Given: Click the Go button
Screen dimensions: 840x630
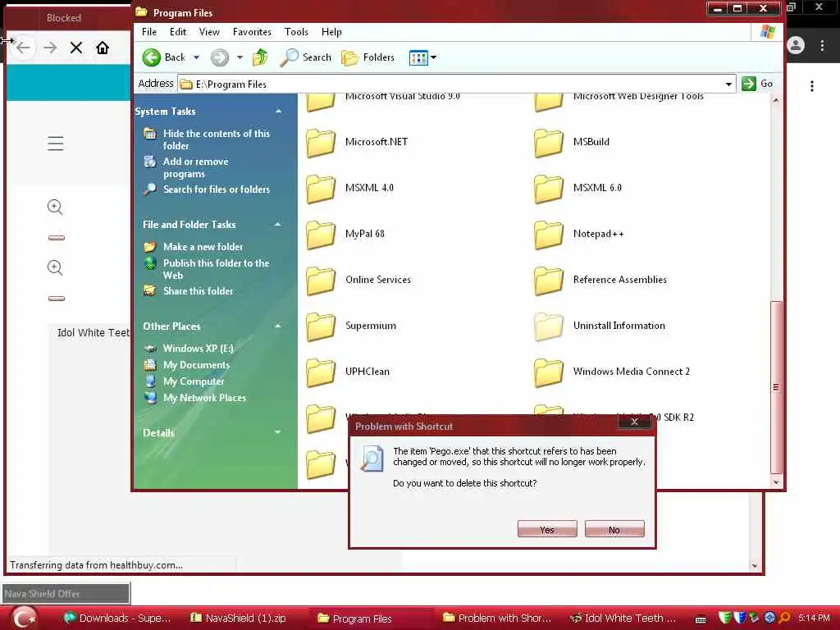Looking at the screenshot, I should coord(757,84).
